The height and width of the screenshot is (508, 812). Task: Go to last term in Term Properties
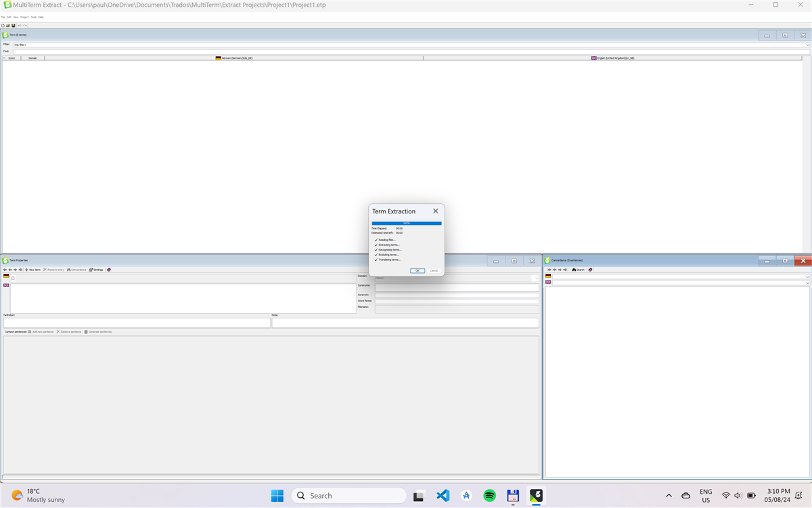[x=20, y=270]
